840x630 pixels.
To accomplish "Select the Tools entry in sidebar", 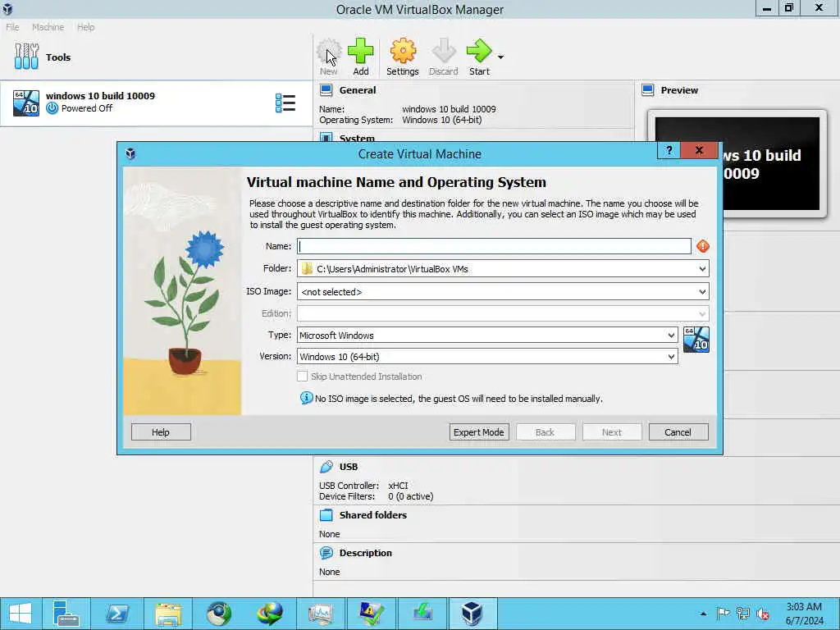I will 156,57.
